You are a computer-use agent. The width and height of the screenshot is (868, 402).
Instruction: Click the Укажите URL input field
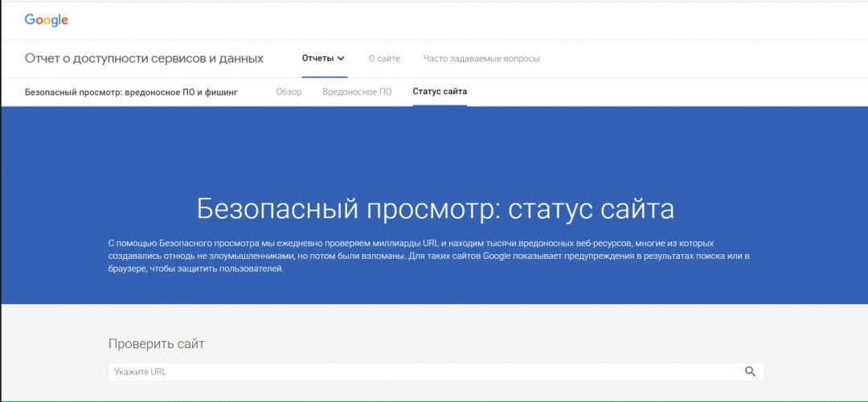coord(436,371)
